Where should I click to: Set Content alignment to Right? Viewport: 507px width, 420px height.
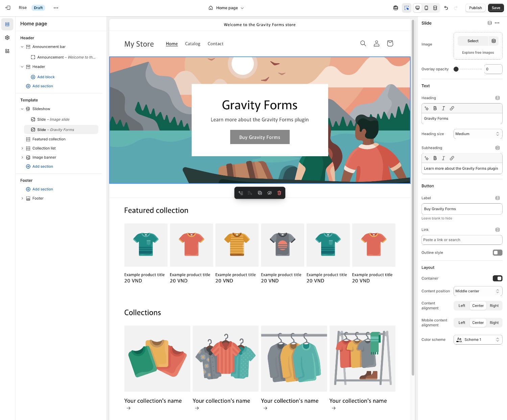coord(494,306)
